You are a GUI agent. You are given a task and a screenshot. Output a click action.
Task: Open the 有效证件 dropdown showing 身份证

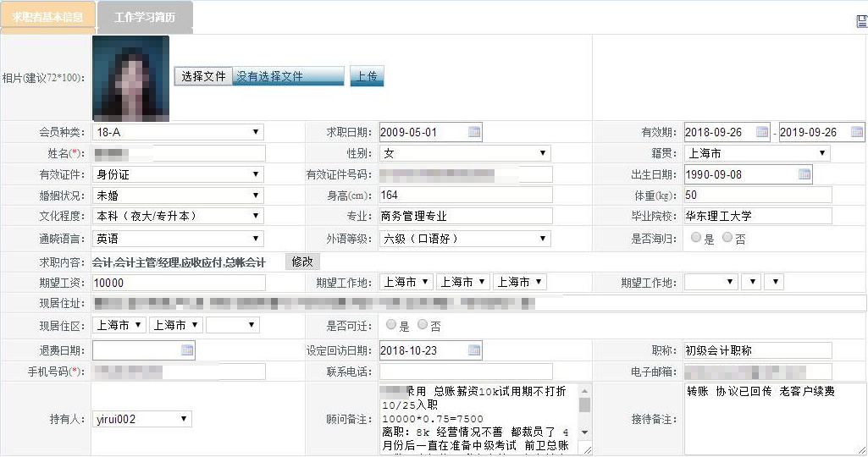click(x=178, y=174)
